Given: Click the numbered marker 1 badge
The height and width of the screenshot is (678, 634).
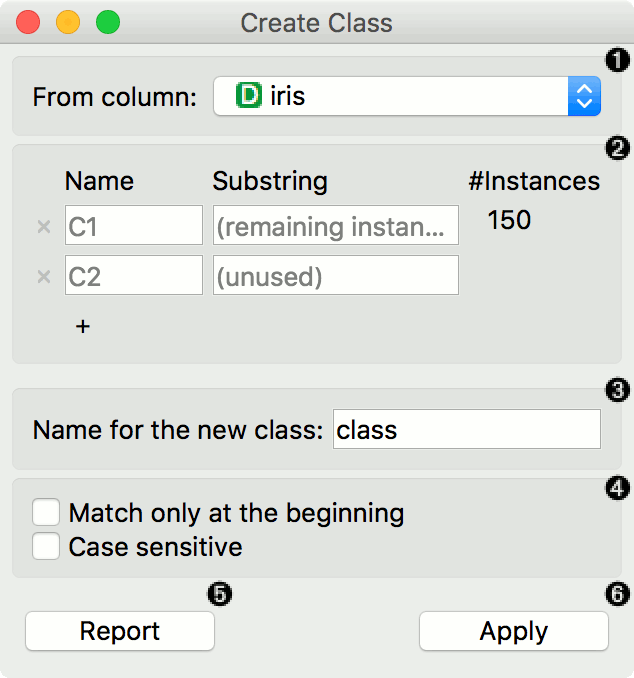Looking at the screenshot, I should [617, 60].
